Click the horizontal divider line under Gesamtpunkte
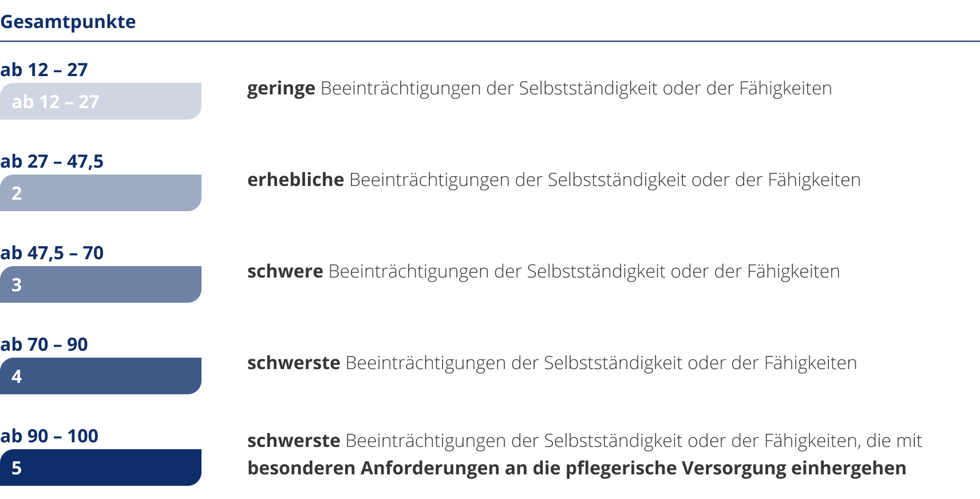The height and width of the screenshot is (499, 980). click(490, 41)
